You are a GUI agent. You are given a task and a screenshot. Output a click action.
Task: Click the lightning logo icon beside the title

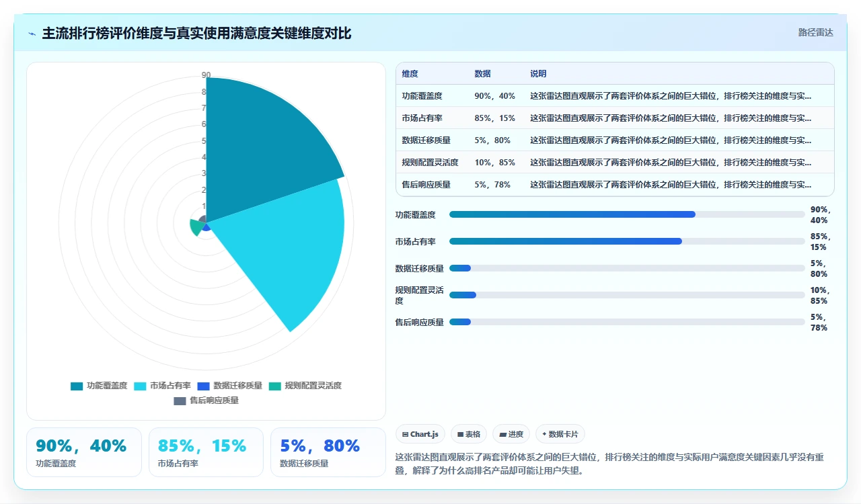click(x=32, y=34)
